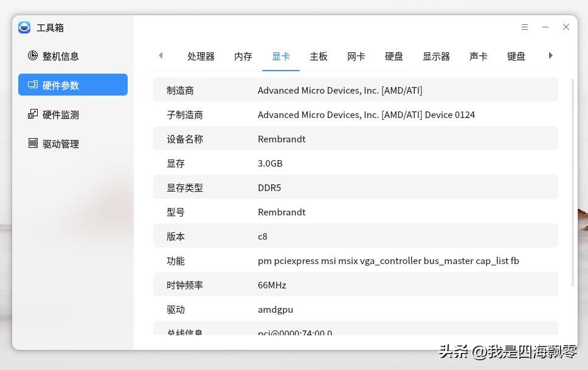
Task: Switch to the 主板 tab
Action: [319, 56]
